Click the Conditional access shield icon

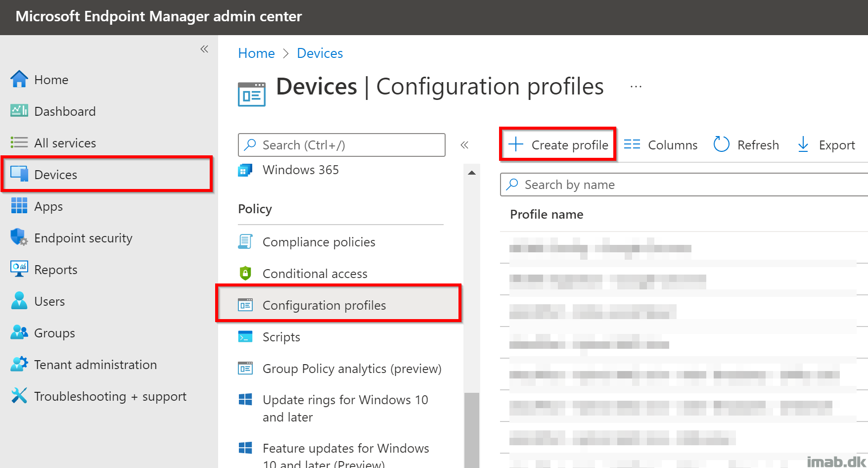(x=245, y=273)
